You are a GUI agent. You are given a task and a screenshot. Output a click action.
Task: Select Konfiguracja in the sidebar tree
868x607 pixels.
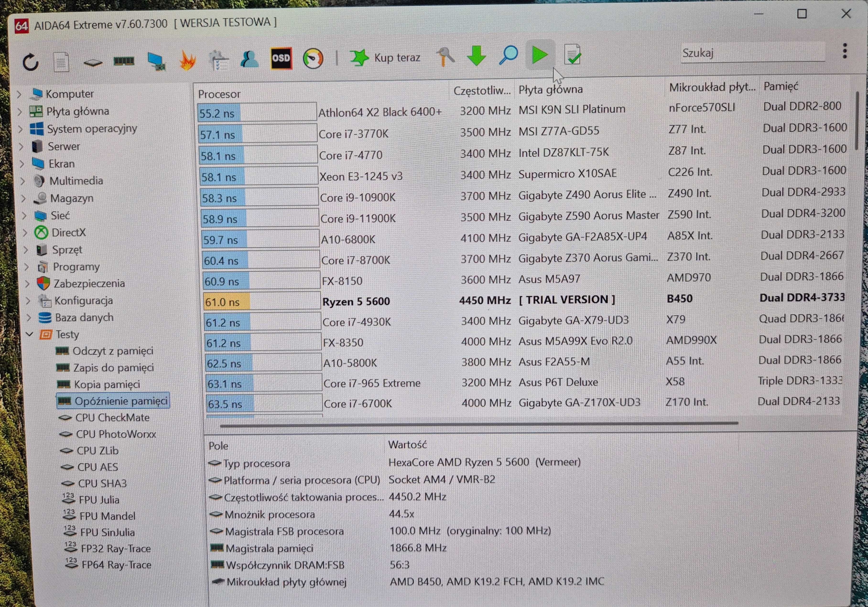coord(84,300)
